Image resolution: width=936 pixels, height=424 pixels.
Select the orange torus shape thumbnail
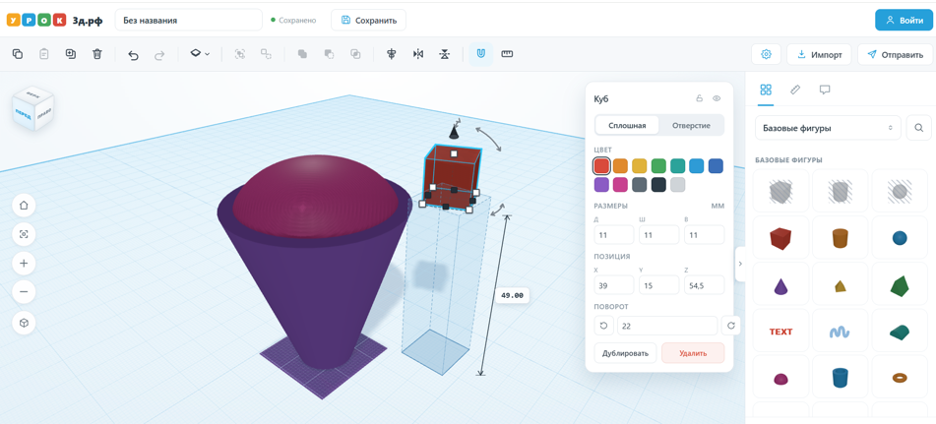(900, 377)
